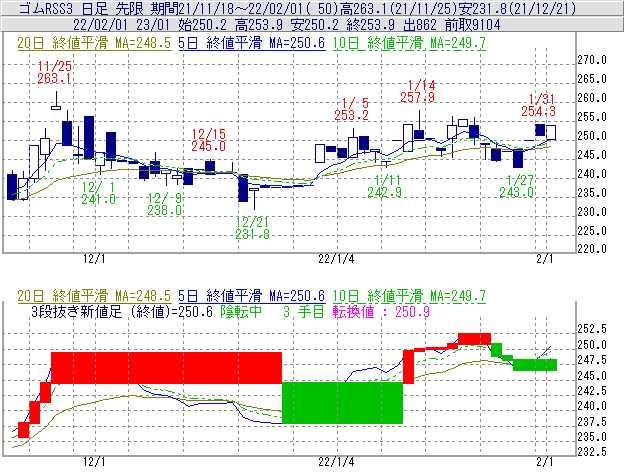624x475 pixels.
Task: Click the 陰転中 status text
Action: coord(242,311)
